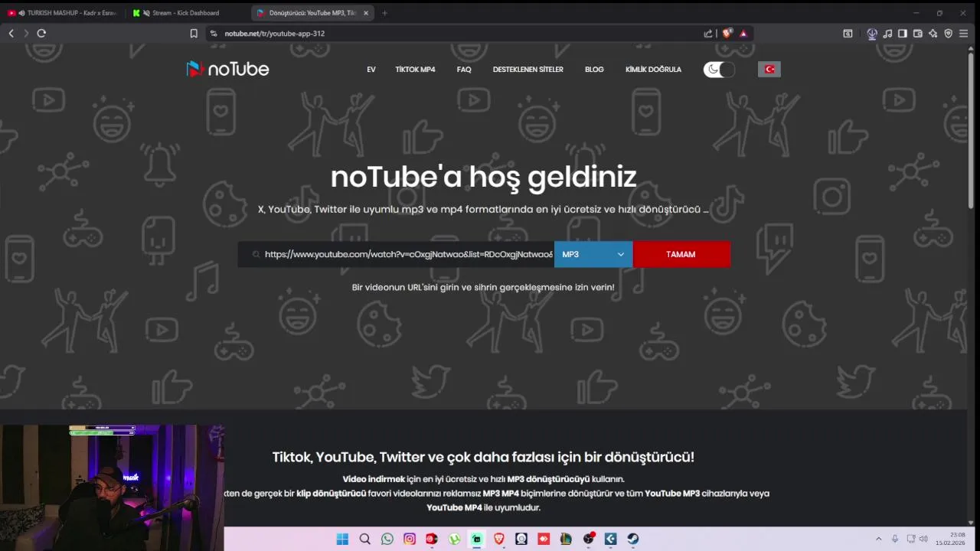Open AnyDesk from the taskbar

pyautogui.click(x=544, y=539)
